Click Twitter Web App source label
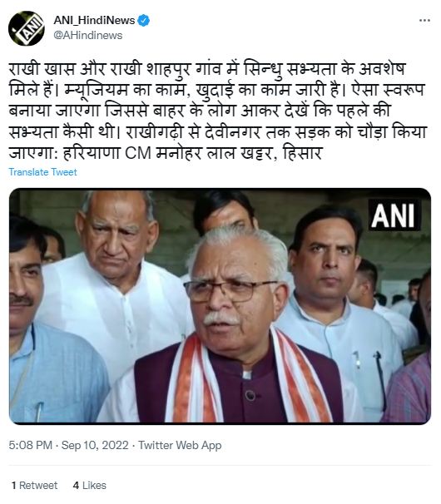This screenshot has width=441, height=504. tap(180, 445)
